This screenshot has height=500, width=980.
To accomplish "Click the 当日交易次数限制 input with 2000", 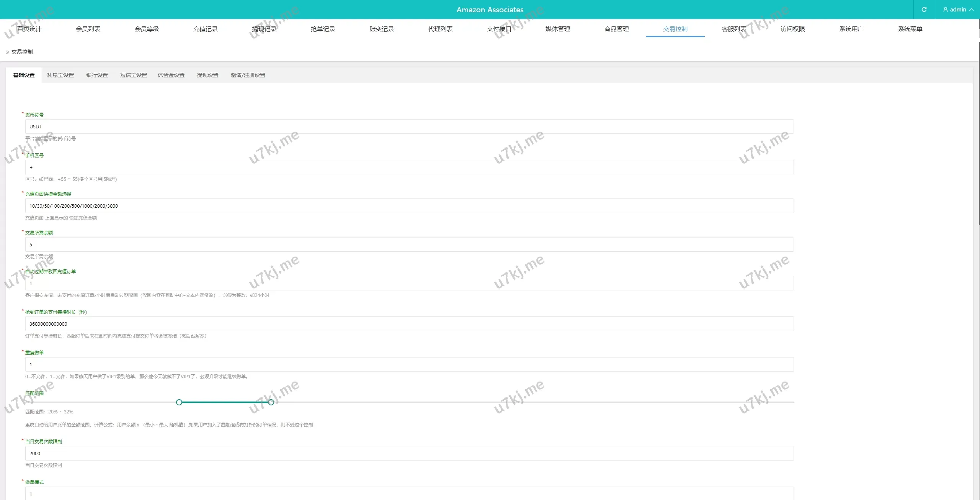I will pyautogui.click(x=409, y=453).
